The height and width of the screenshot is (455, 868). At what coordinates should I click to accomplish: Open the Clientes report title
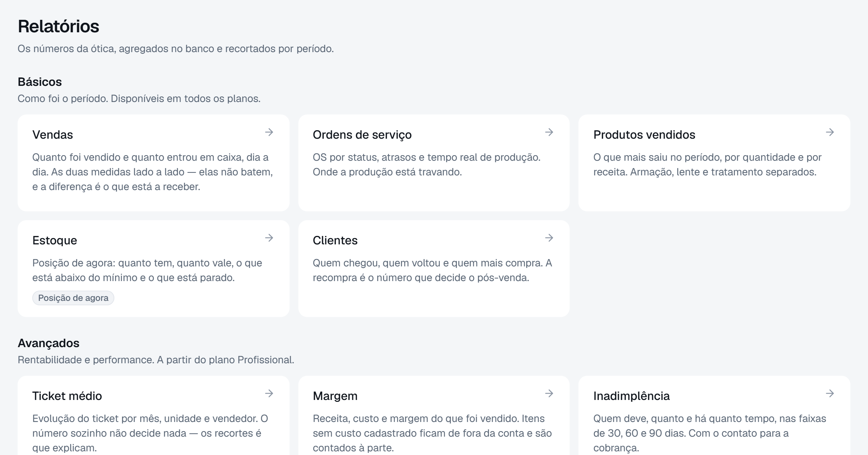335,240
